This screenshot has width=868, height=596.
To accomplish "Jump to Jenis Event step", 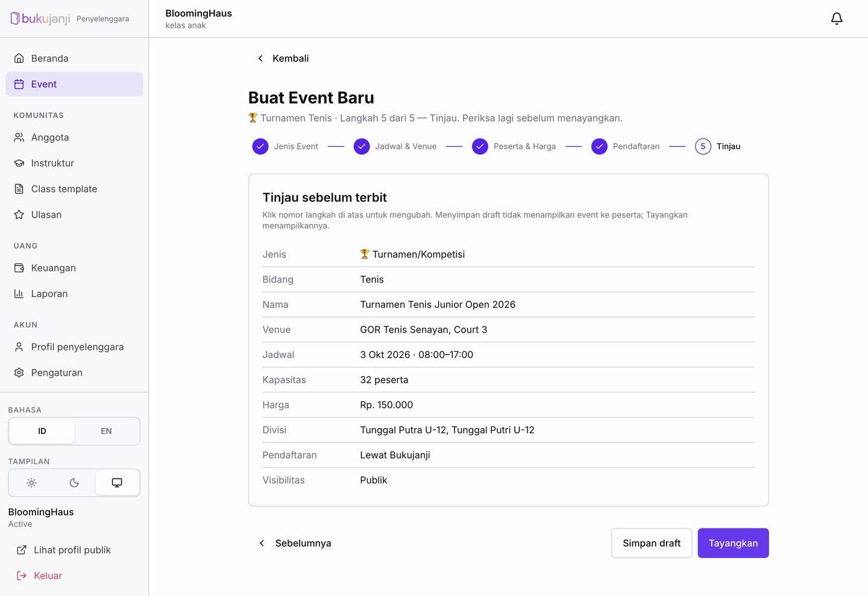I will pos(286,146).
